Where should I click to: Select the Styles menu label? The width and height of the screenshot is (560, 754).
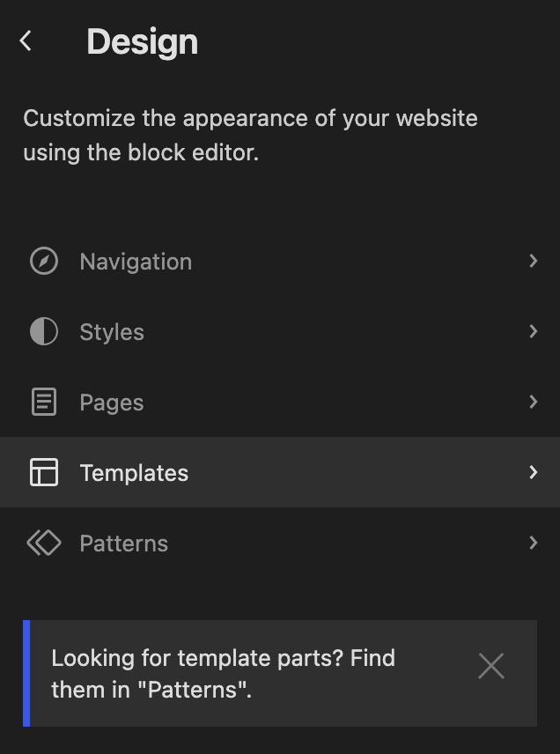(112, 332)
